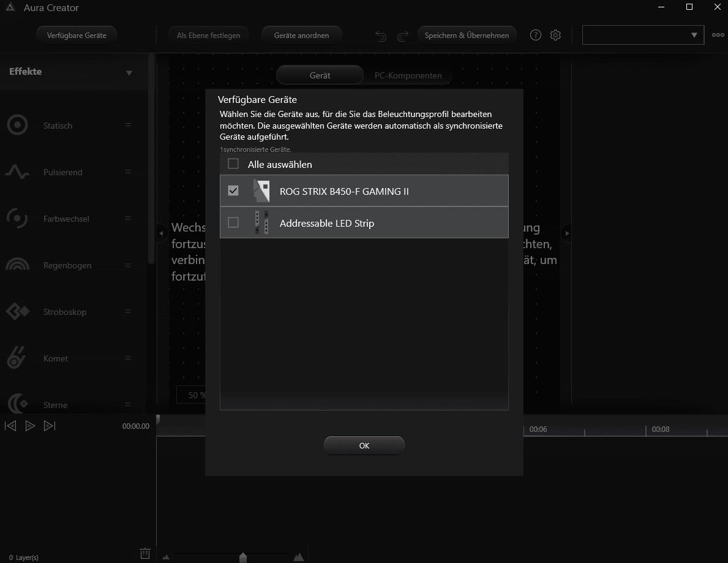The height and width of the screenshot is (563, 728).
Task: Click the drag handle beside Komet
Action: click(x=128, y=358)
